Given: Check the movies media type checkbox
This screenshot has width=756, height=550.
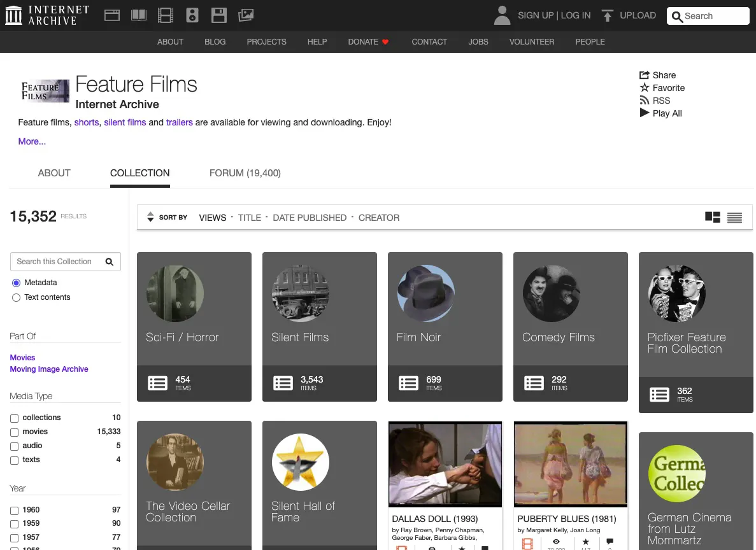Looking at the screenshot, I should (x=15, y=432).
